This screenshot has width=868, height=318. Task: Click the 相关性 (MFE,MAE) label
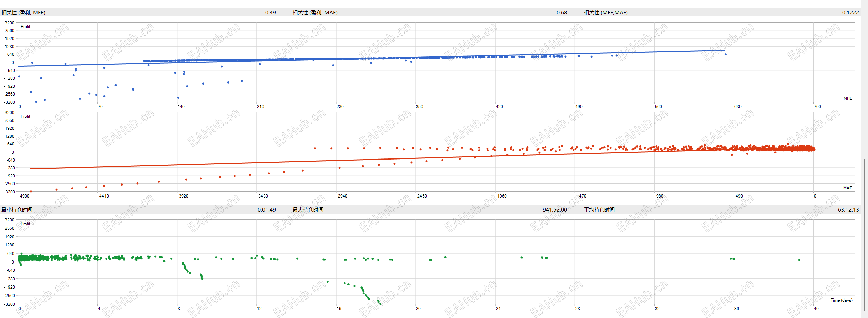606,13
